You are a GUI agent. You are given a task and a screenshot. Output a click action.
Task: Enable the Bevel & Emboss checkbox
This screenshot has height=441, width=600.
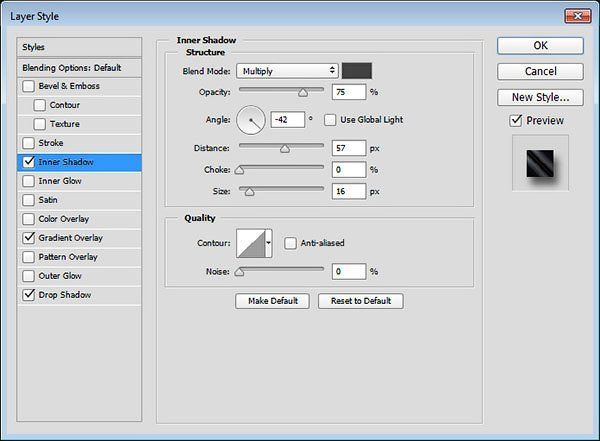pyautogui.click(x=28, y=86)
